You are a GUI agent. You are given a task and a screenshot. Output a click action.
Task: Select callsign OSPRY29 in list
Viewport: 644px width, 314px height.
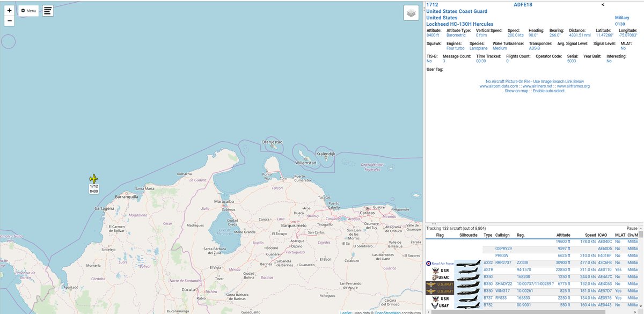click(x=503, y=249)
